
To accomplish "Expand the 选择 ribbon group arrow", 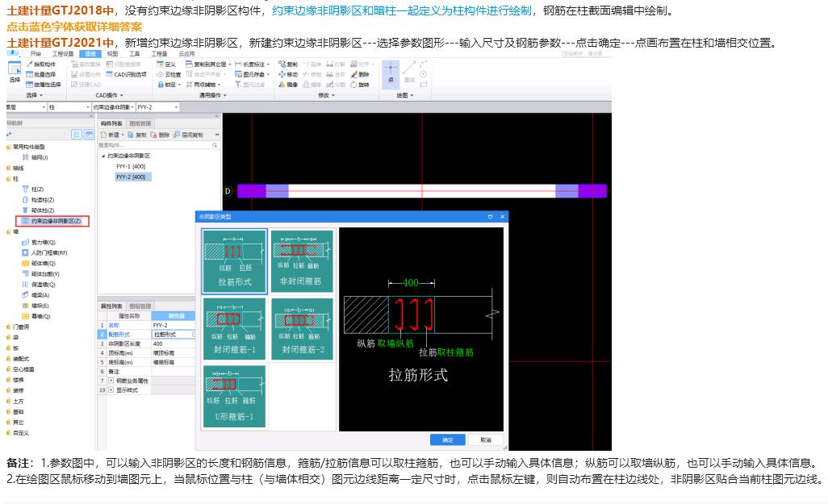I will 41,95.
